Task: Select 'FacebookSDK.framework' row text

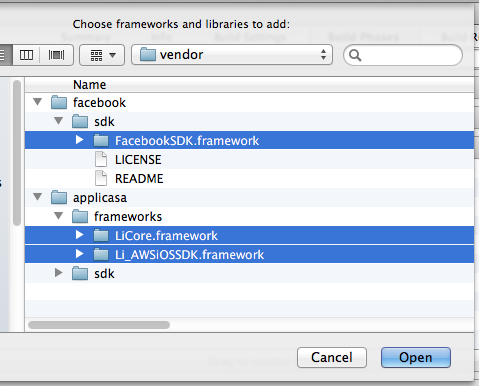Action: tap(187, 141)
